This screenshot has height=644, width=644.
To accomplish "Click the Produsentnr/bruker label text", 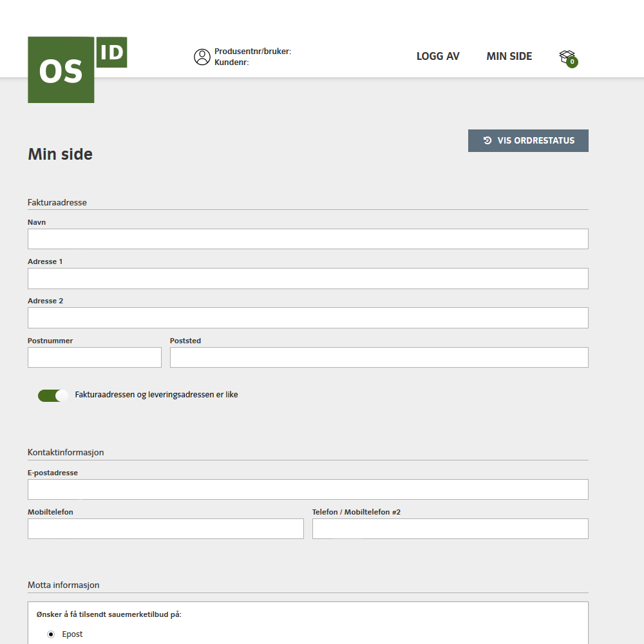I will click(252, 52).
